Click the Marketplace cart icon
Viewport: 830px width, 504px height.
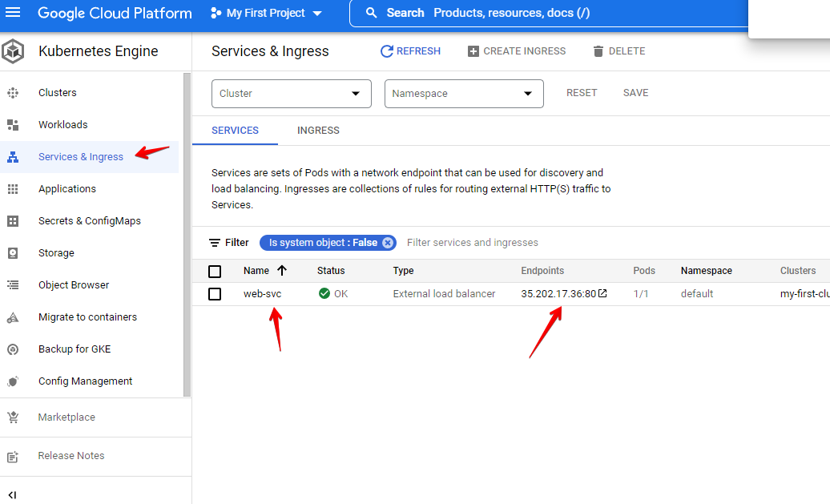13,417
